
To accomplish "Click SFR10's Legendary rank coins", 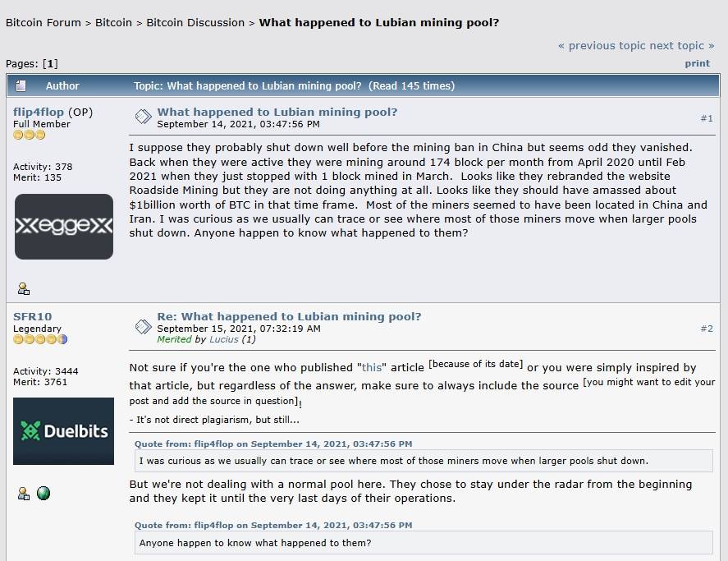I will click(40, 339).
